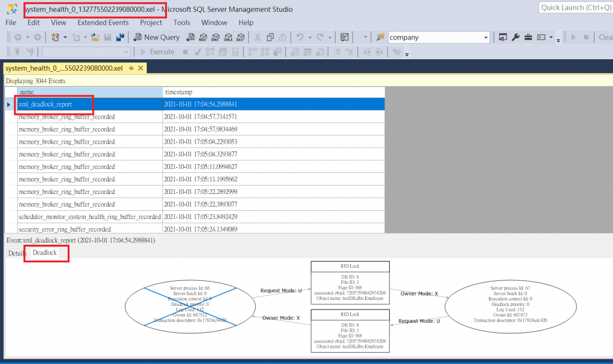Open the available databases dropdown
Viewport: 613px width, 364px height.
86,51
